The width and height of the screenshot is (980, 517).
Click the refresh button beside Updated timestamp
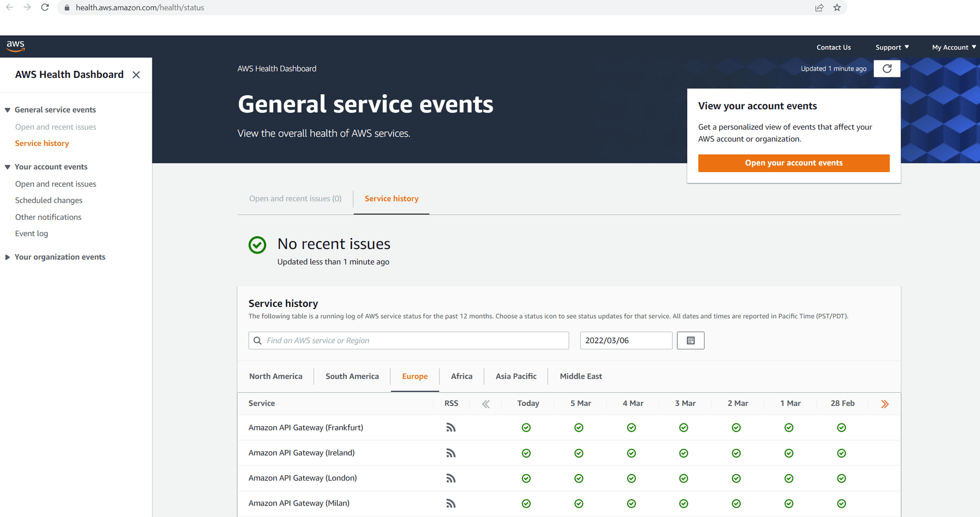pos(886,69)
